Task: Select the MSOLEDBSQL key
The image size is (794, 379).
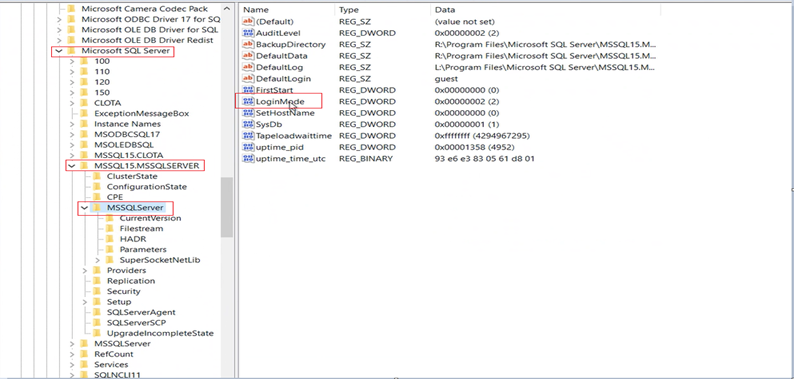Action: 124,145
